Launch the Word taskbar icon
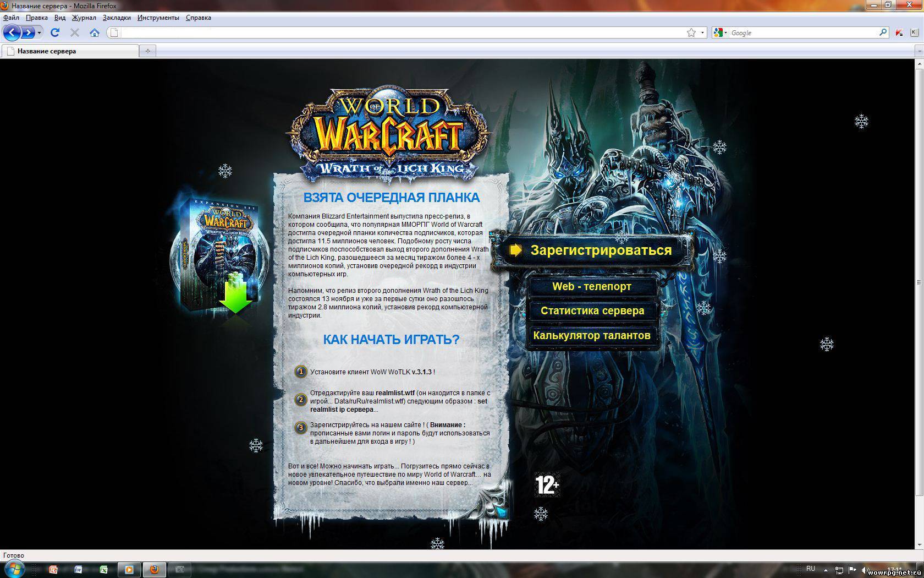This screenshot has height=578, width=924. [x=78, y=570]
